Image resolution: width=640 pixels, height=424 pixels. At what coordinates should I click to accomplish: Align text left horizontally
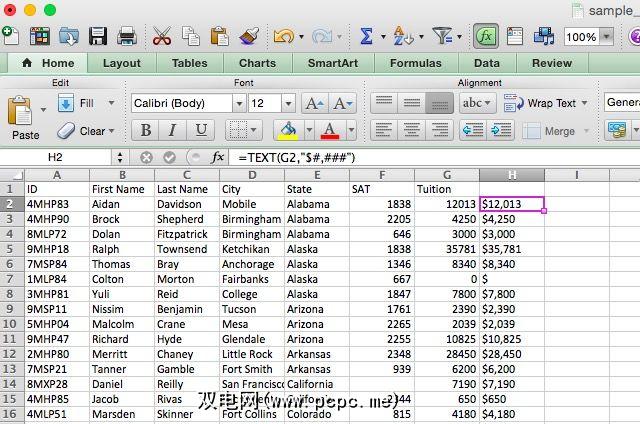click(x=384, y=131)
